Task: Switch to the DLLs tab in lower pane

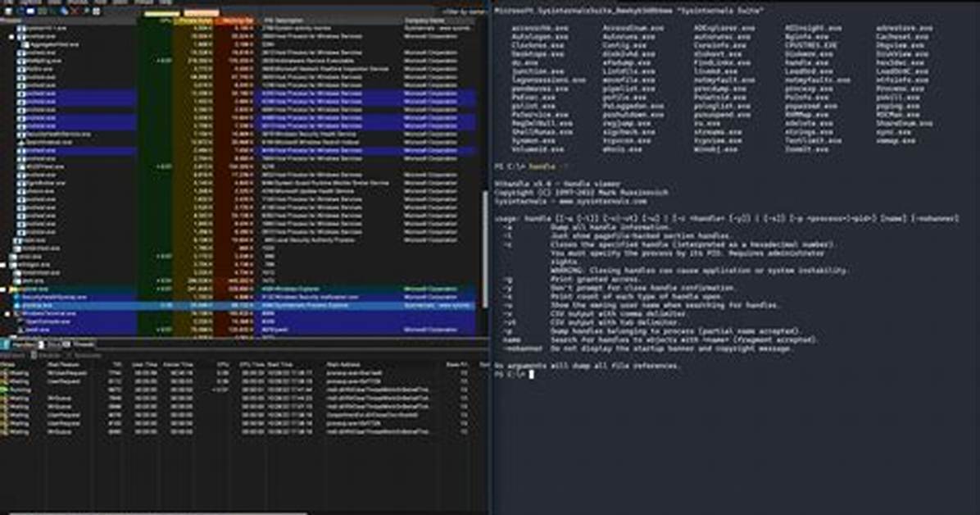Action: [50, 344]
